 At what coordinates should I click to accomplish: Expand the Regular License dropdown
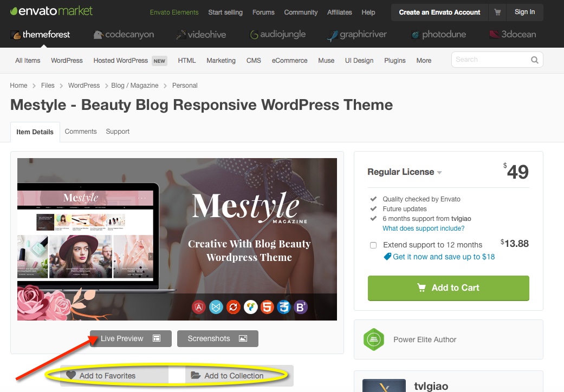(x=404, y=172)
